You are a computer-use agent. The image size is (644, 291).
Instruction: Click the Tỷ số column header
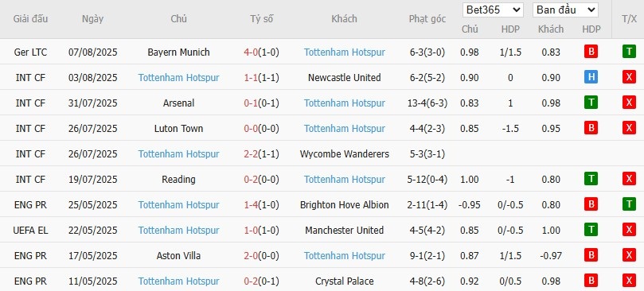pos(262,19)
